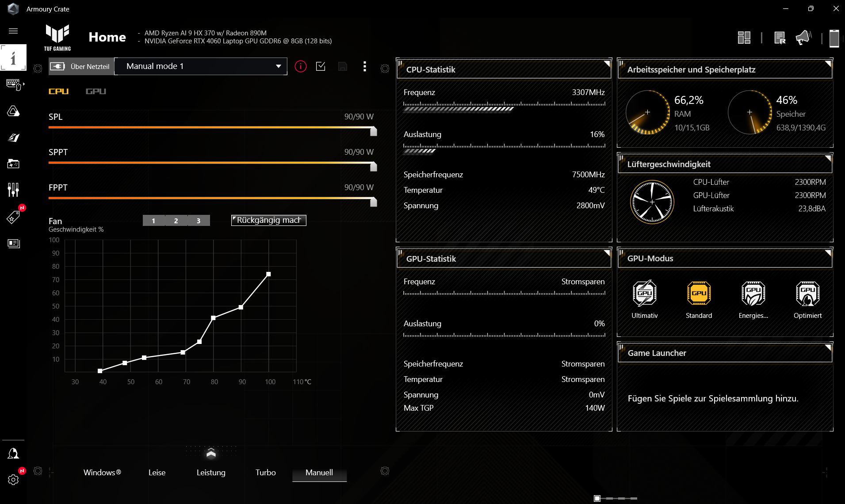Image resolution: width=845 pixels, height=504 pixels.
Task: Click the fan curve point at 90°C
Action: pyautogui.click(x=241, y=307)
